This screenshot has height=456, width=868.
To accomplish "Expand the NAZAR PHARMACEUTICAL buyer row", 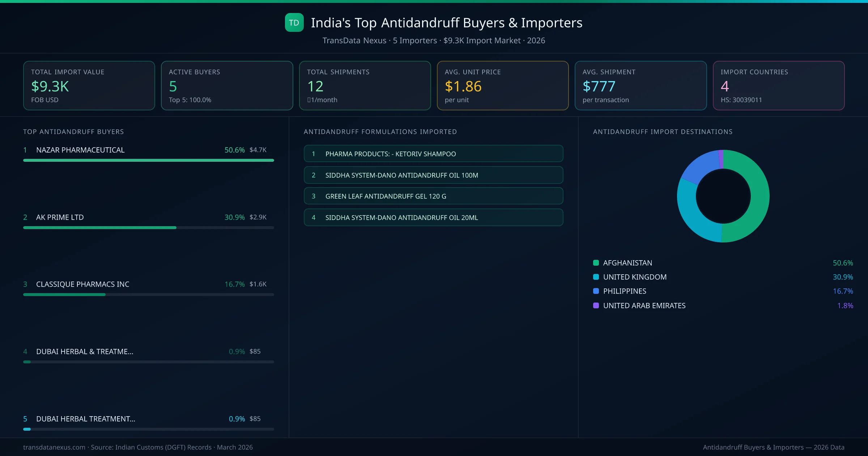I will 80,150.
